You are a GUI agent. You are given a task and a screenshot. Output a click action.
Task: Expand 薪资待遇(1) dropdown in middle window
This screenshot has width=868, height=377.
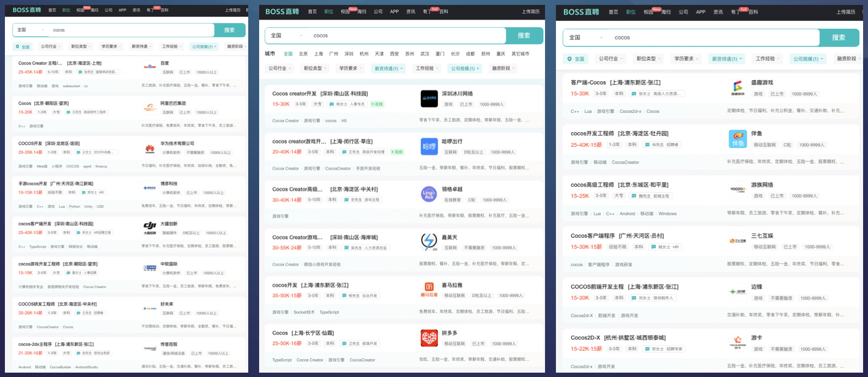point(388,69)
